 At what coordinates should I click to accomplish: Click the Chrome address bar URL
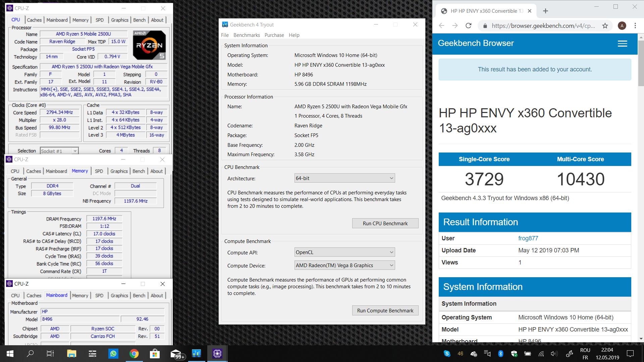click(x=543, y=26)
